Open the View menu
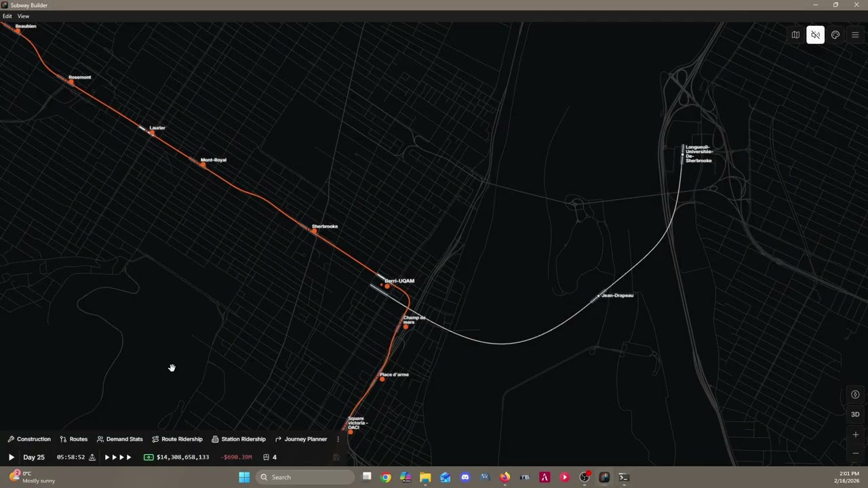Image resolution: width=868 pixels, height=488 pixels. (23, 16)
